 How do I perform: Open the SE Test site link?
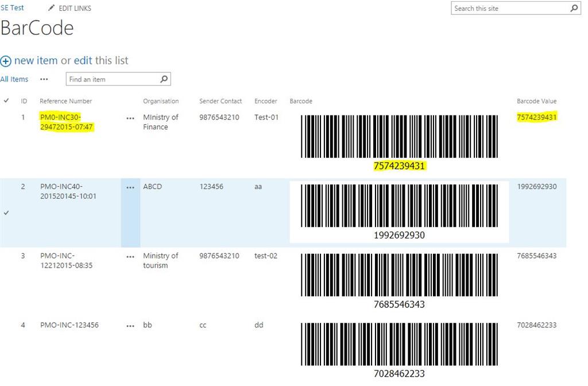coord(12,7)
